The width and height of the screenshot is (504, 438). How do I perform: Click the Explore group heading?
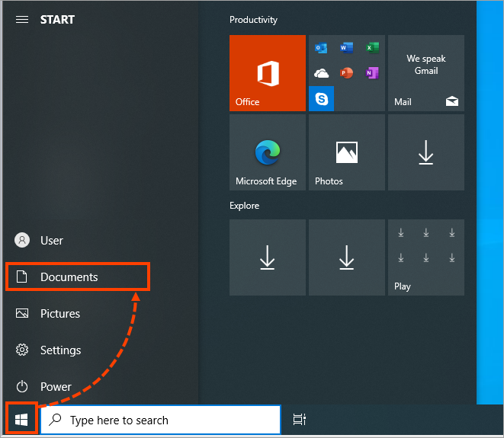click(x=244, y=206)
